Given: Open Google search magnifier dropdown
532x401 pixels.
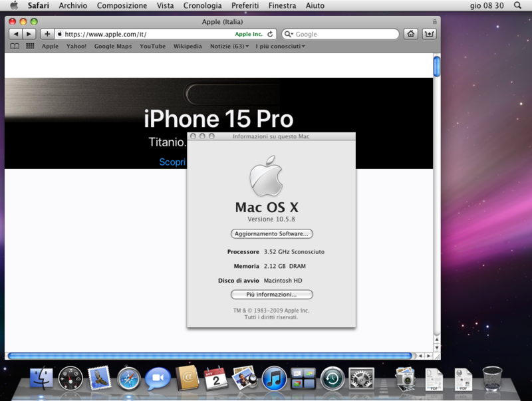Looking at the screenshot, I should point(289,34).
